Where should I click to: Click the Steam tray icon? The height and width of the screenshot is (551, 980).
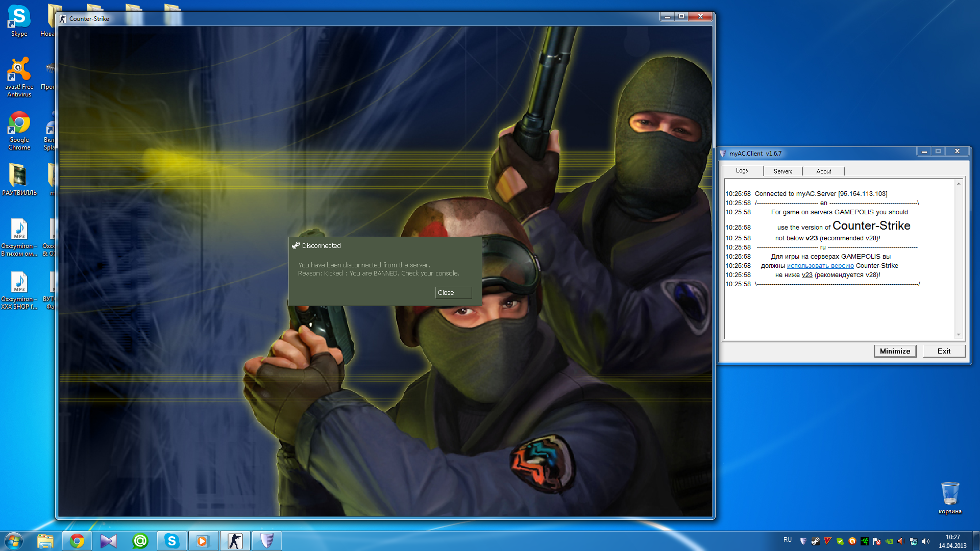816,541
